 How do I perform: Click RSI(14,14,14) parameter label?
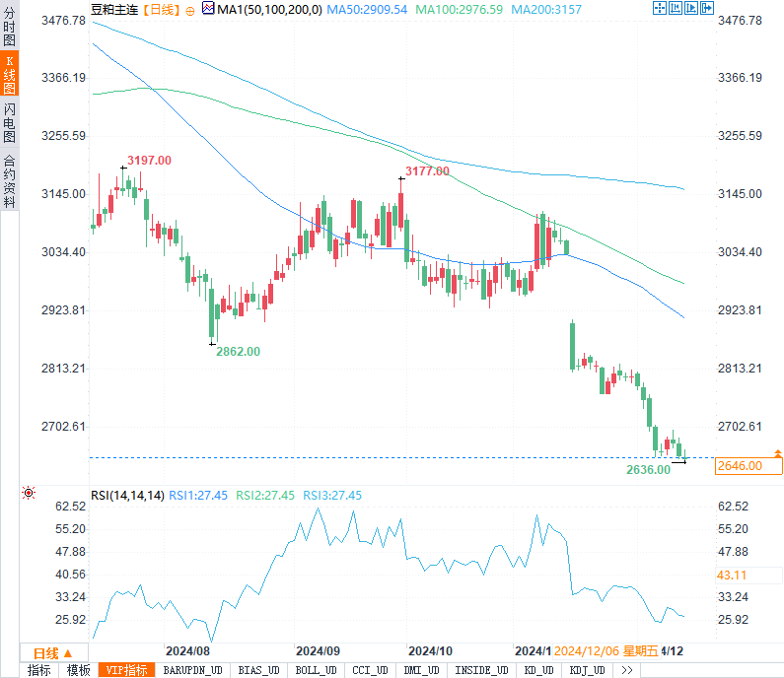[x=127, y=495]
